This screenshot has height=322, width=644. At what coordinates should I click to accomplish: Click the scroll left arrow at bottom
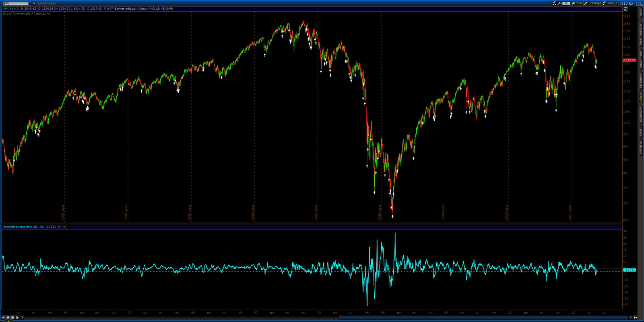pos(22,318)
